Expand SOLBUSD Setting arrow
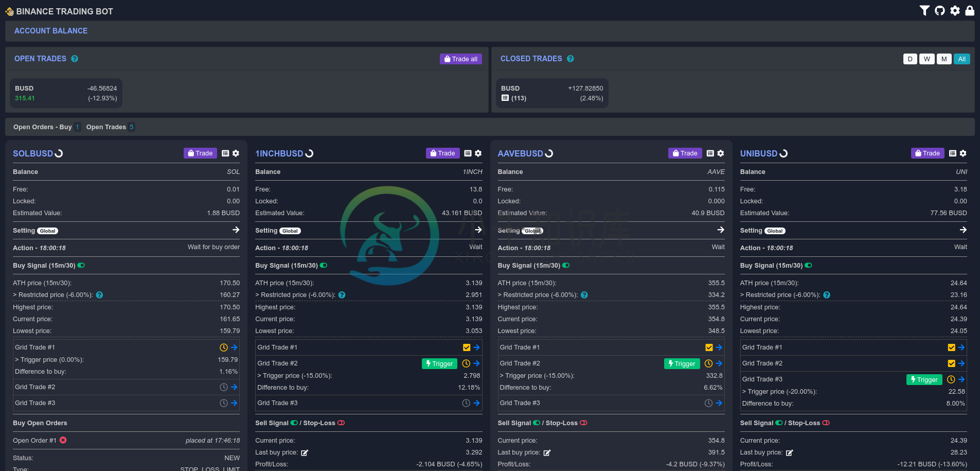 (x=236, y=230)
